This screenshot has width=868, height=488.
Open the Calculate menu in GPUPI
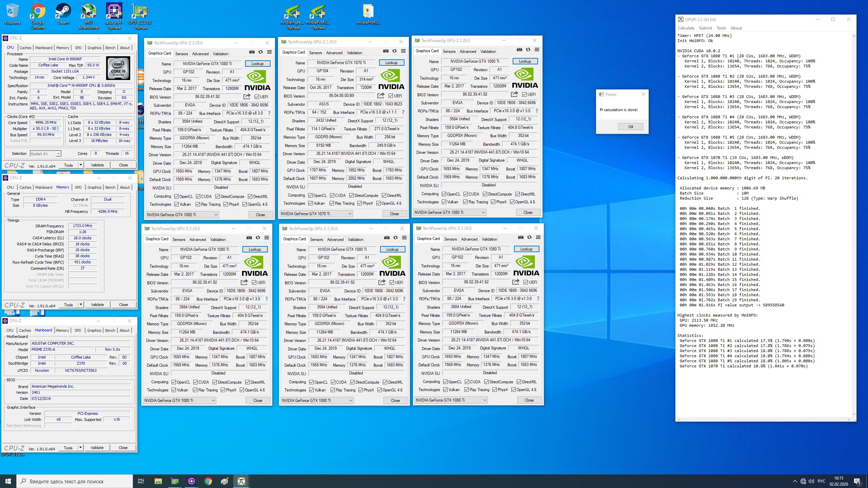pyautogui.click(x=686, y=28)
